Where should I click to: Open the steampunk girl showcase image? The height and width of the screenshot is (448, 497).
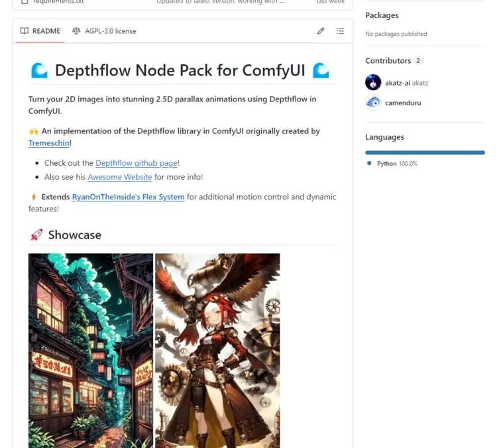(x=217, y=351)
